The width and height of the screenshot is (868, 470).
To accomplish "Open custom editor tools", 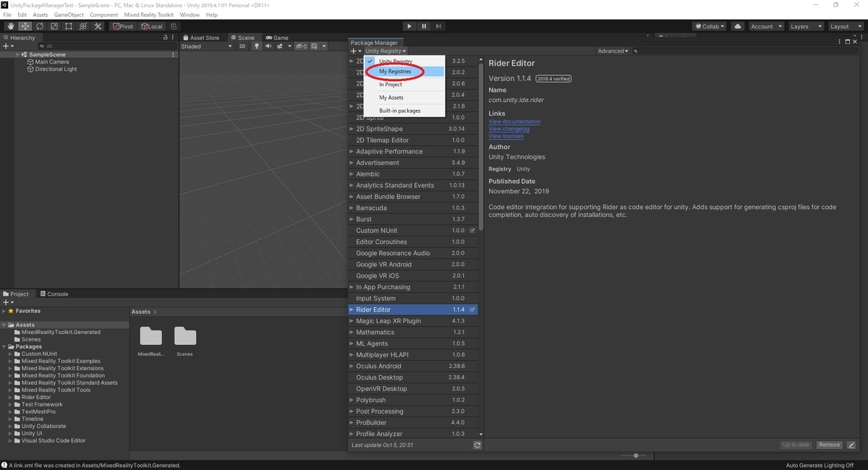I will click(97, 26).
